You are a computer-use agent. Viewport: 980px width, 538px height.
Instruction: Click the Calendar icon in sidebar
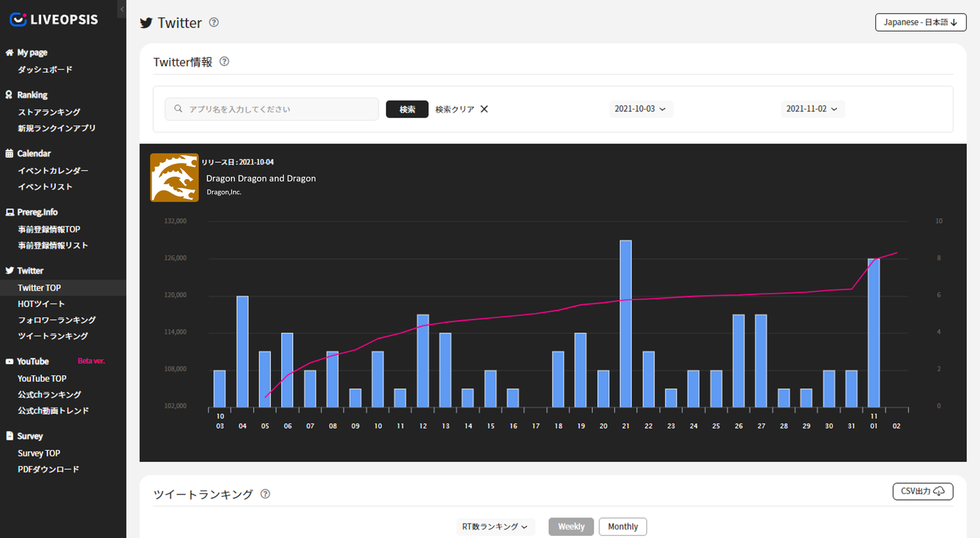coord(9,154)
